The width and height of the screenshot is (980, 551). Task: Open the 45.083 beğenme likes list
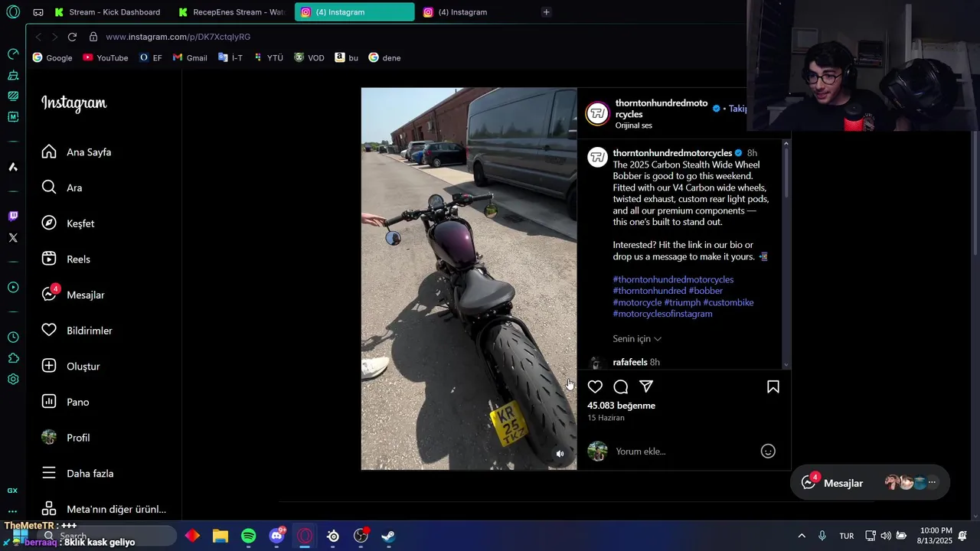click(621, 406)
